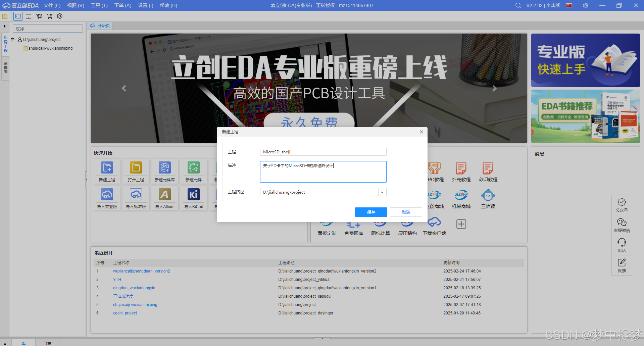The image size is (644, 346).
Task: Select the 导入专业版 import icon
Action: click(x=107, y=194)
